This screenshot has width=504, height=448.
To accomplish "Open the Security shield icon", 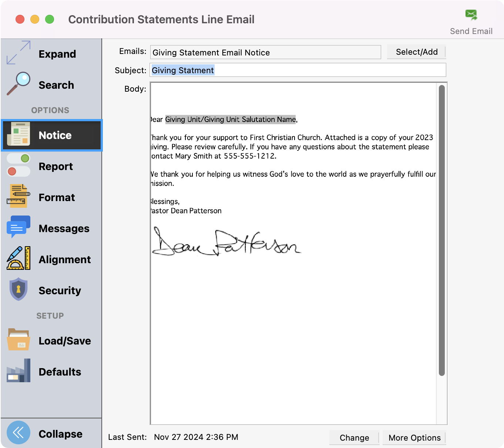I will click(19, 289).
